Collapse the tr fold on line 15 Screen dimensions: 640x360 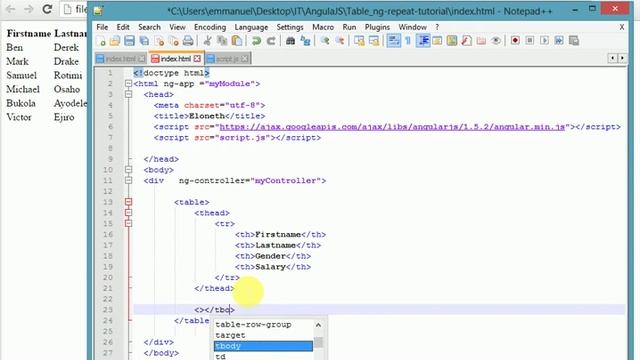click(129, 224)
